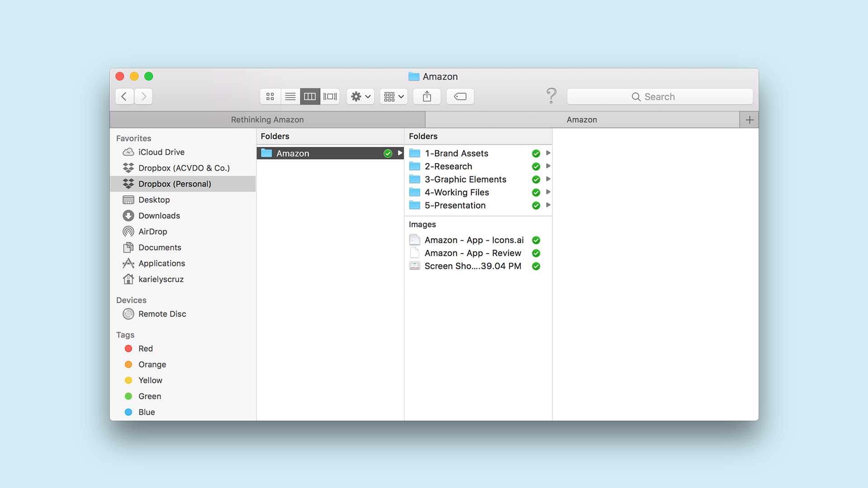This screenshot has width=868, height=488.
Task: Click the Edit Tags toolbar icon
Action: (x=460, y=96)
